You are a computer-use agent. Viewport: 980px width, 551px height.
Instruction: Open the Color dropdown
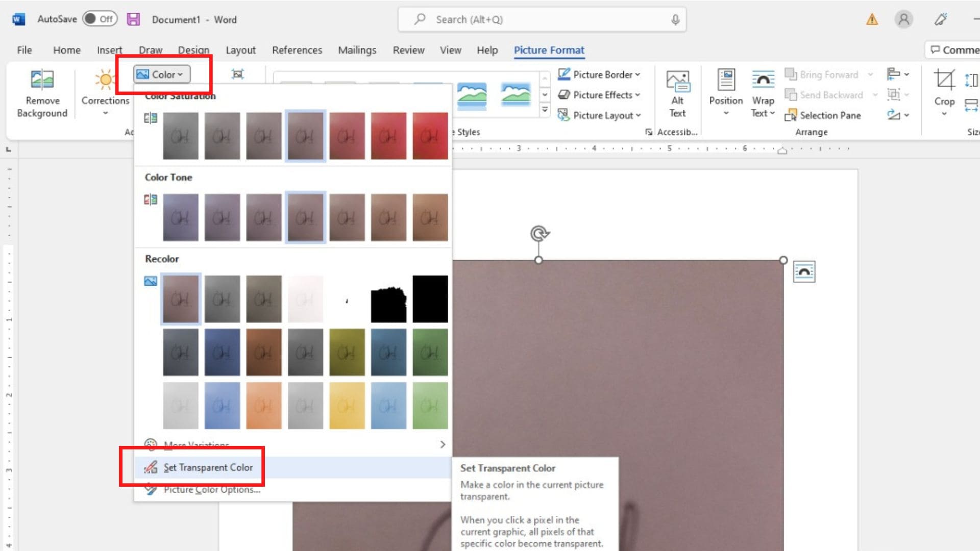(x=161, y=74)
